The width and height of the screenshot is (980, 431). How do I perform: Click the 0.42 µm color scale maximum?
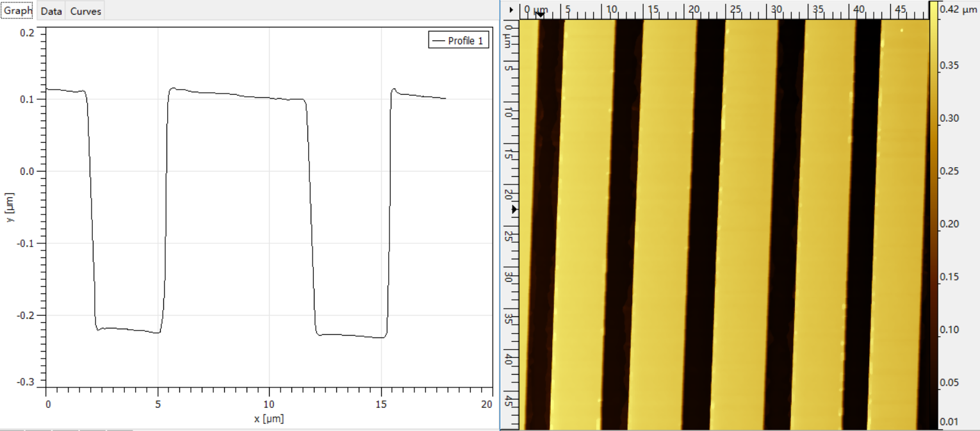(x=956, y=9)
